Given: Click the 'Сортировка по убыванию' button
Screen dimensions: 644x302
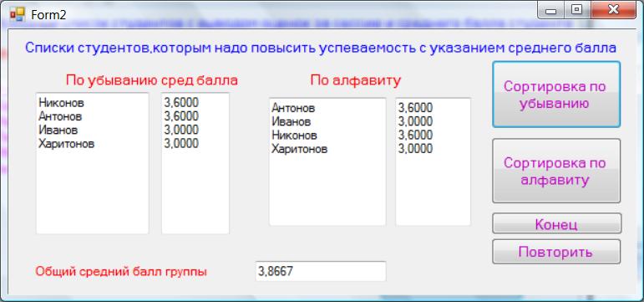Looking at the screenshot, I should [x=556, y=95].
